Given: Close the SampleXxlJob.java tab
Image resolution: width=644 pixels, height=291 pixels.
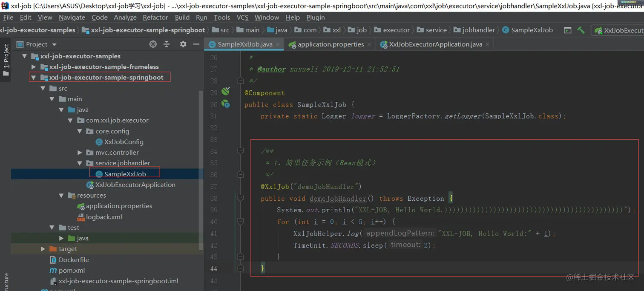Looking at the screenshot, I should tap(278, 44).
